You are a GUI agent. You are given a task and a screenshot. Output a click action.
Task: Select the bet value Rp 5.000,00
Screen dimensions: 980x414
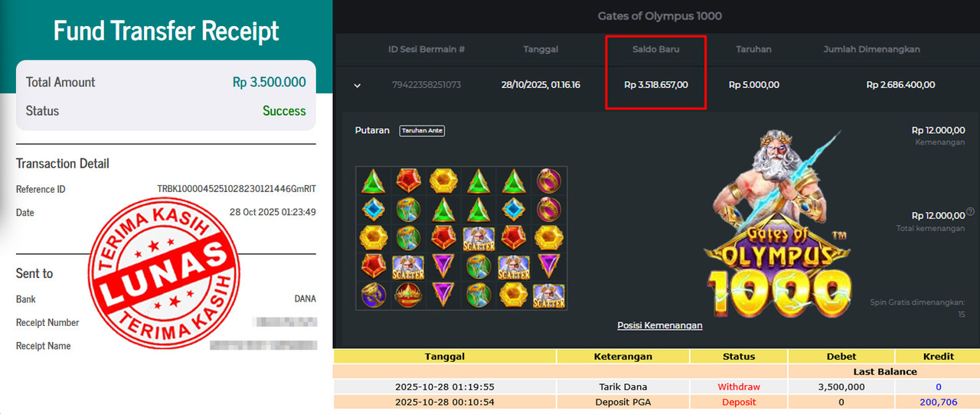pyautogui.click(x=753, y=85)
